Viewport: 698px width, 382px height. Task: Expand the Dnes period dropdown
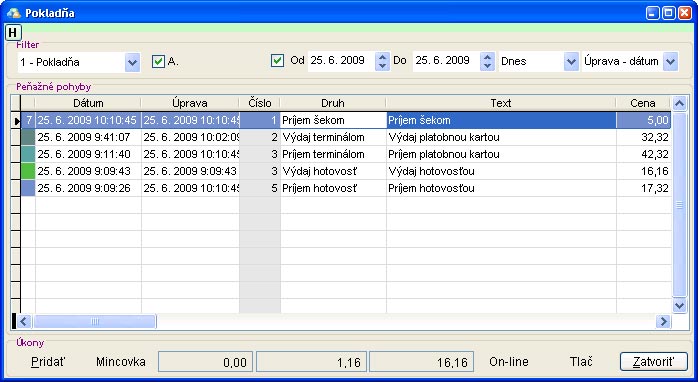571,61
